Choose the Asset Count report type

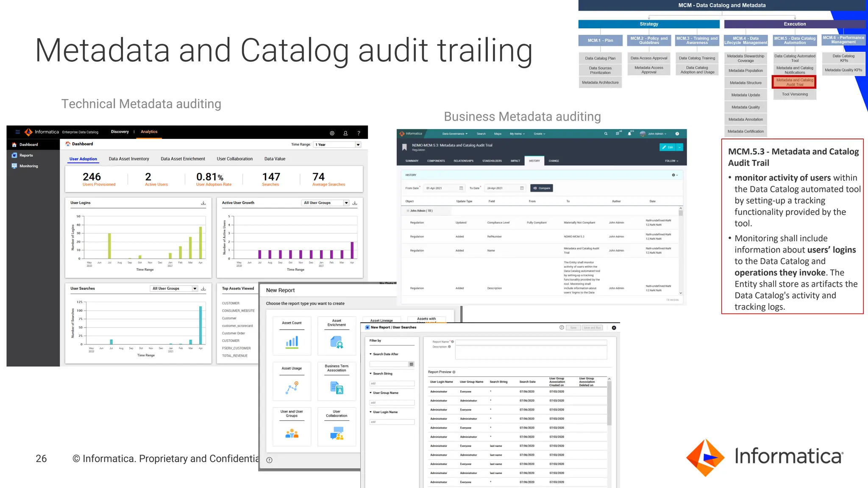[292, 335]
